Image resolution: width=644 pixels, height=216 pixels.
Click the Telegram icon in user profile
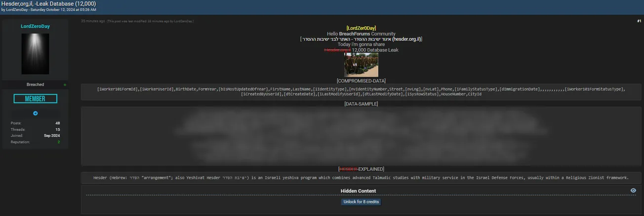[x=35, y=113]
